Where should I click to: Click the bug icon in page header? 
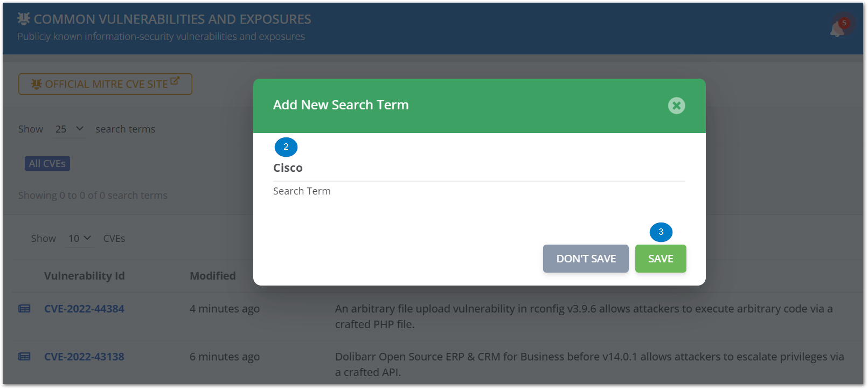(x=24, y=19)
